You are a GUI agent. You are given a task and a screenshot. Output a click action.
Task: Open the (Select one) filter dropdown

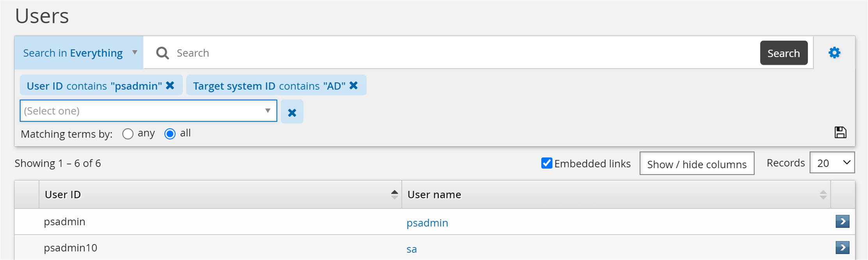(x=148, y=111)
